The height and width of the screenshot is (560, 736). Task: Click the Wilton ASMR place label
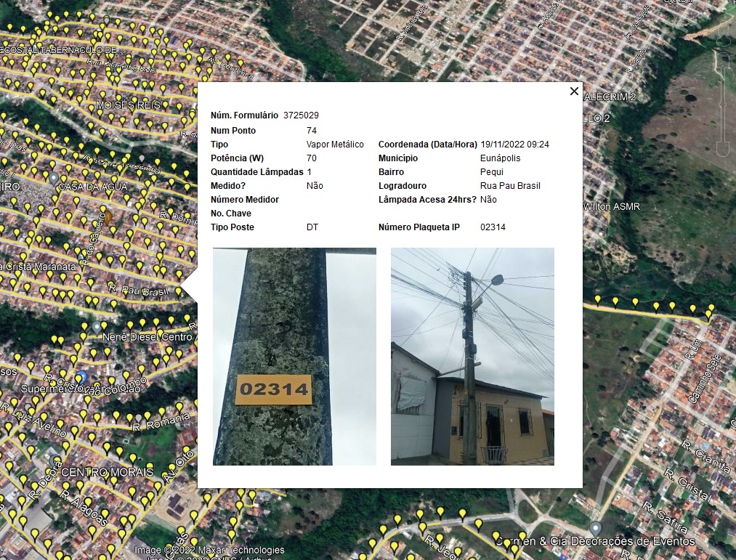[612, 206]
